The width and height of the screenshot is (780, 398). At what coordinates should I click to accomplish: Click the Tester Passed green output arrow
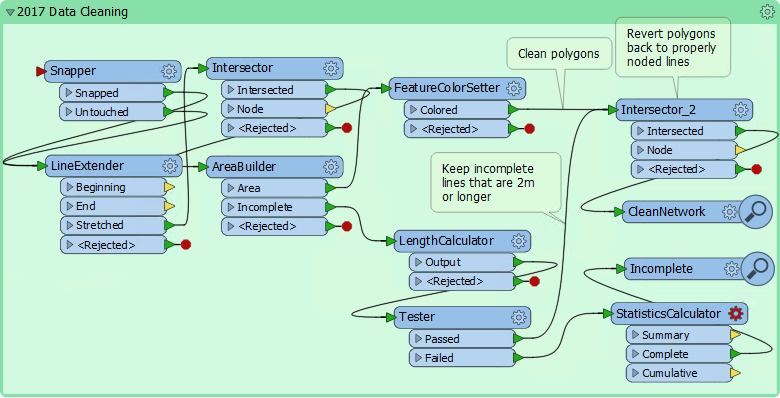(x=518, y=338)
